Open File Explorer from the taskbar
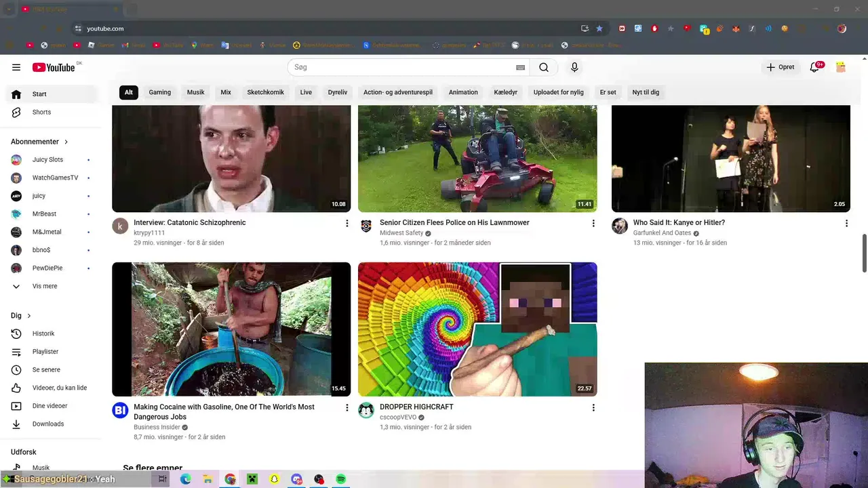Image resolution: width=868 pixels, height=488 pixels. 208,479
